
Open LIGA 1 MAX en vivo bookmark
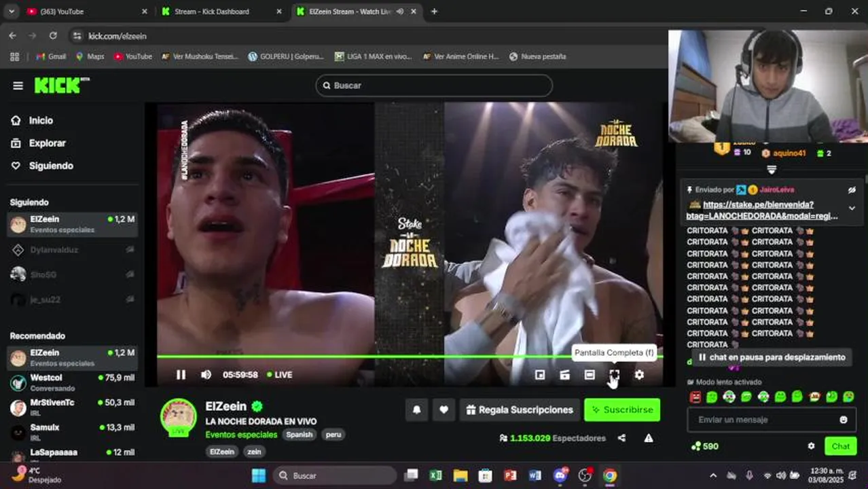(374, 56)
